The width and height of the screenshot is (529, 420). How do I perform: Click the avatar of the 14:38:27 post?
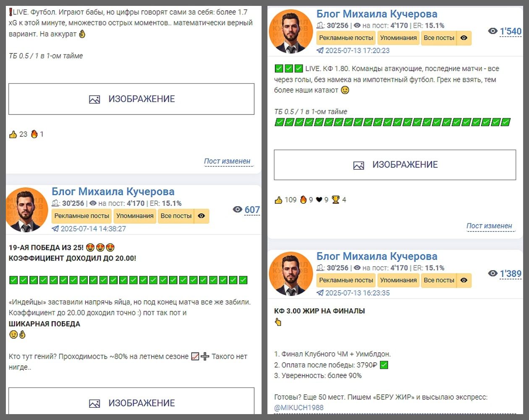(x=26, y=210)
